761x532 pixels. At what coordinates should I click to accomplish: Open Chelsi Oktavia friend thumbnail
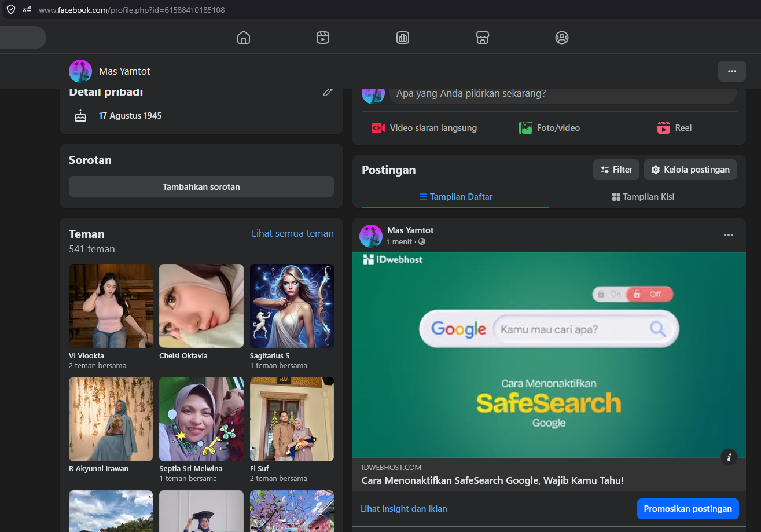click(x=201, y=306)
